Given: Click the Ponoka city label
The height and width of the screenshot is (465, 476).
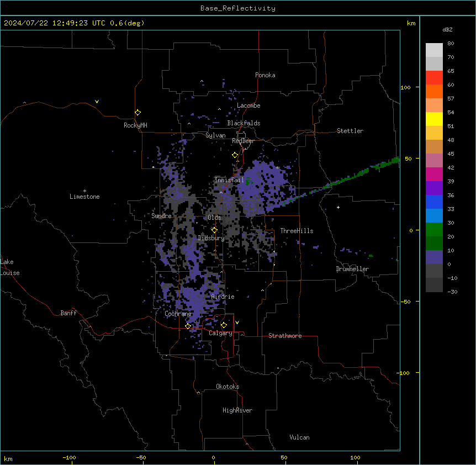Looking at the screenshot, I should tap(265, 75).
